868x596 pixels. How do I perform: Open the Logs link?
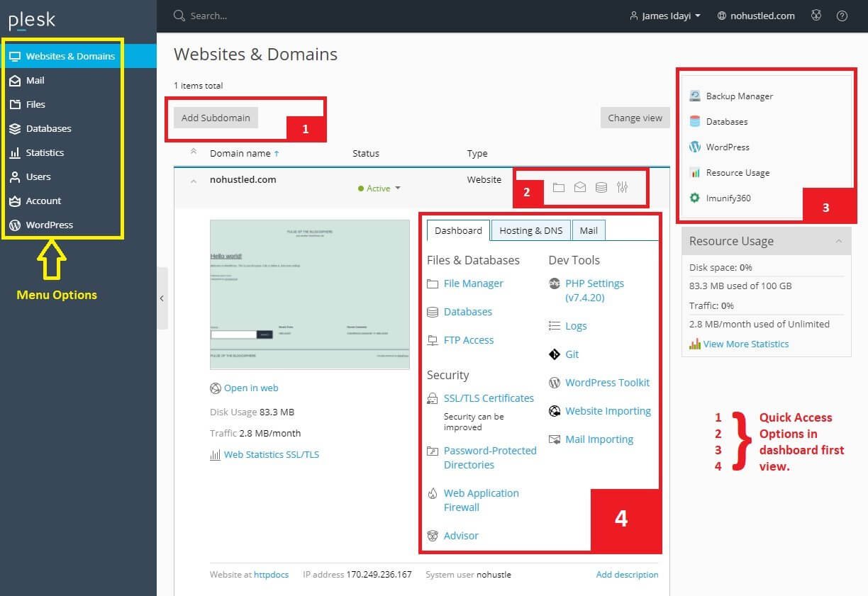576,326
